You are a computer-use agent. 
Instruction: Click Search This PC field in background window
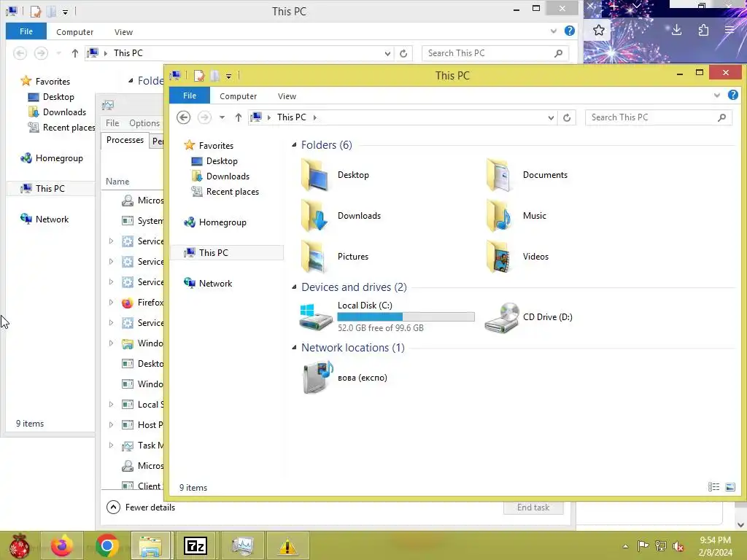[495, 53]
